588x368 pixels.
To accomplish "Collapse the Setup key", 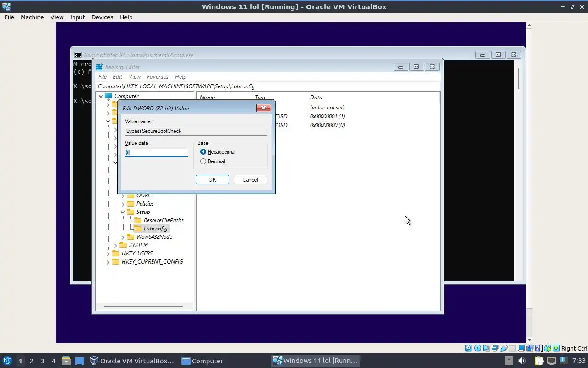I will (123, 212).
